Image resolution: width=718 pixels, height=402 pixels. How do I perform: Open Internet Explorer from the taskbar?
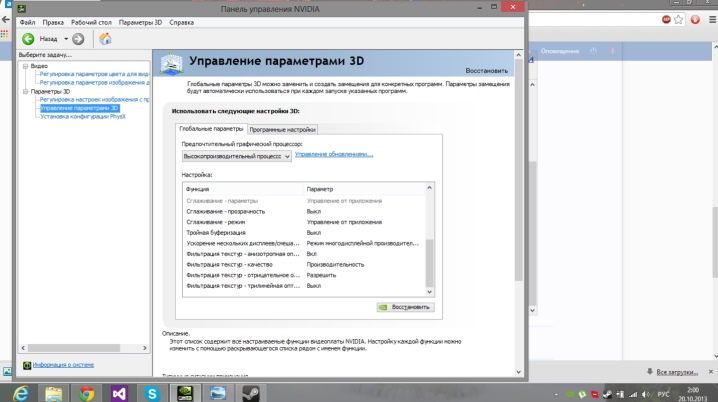tap(20, 393)
